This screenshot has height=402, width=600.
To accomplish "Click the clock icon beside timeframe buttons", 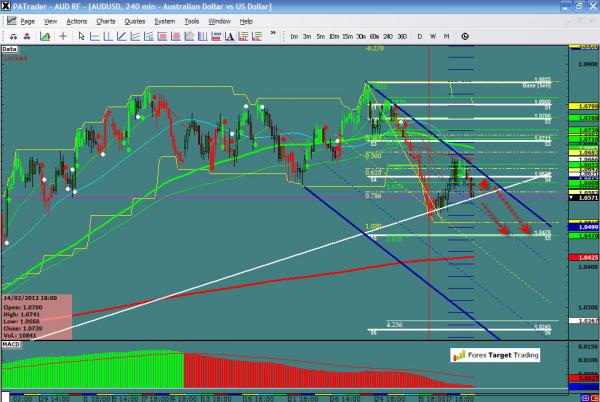I will [x=465, y=36].
